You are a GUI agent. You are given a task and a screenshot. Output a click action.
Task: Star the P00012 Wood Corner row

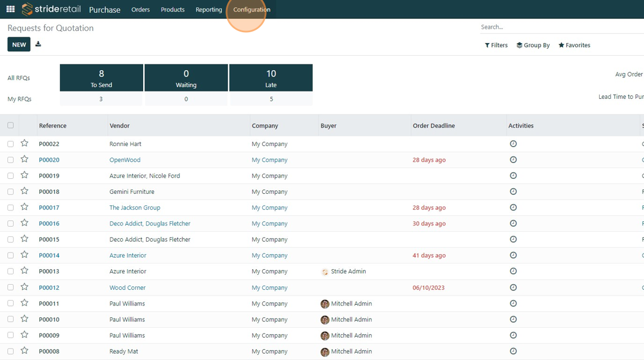(x=25, y=287)
